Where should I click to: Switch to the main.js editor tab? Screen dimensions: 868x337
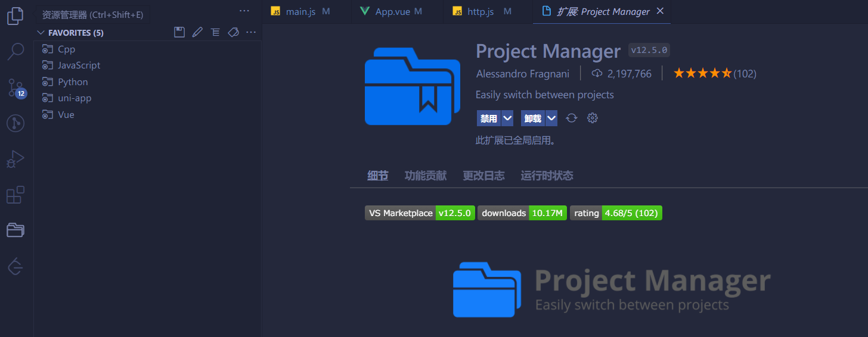(x=307, y=11)
